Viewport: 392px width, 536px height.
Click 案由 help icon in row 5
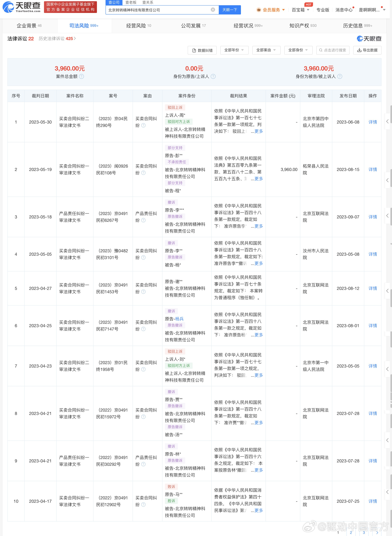(x=143, y=292)
